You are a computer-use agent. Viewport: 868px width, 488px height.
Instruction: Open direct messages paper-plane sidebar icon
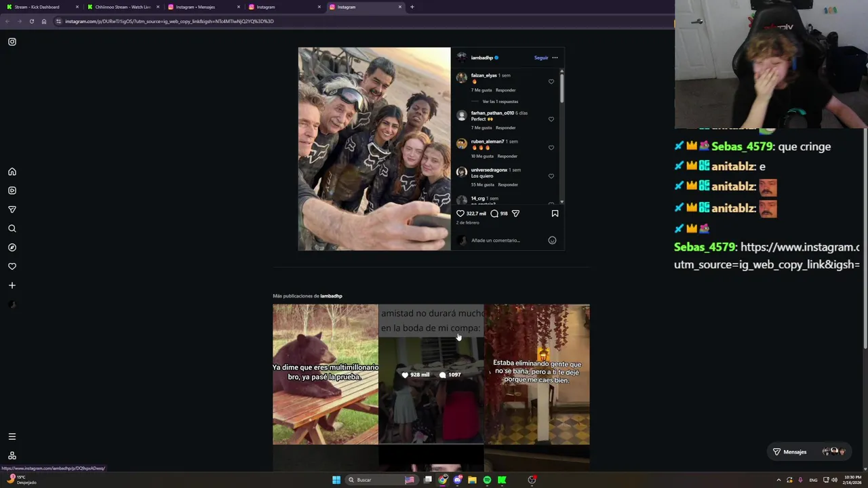(x=12, y=209)
